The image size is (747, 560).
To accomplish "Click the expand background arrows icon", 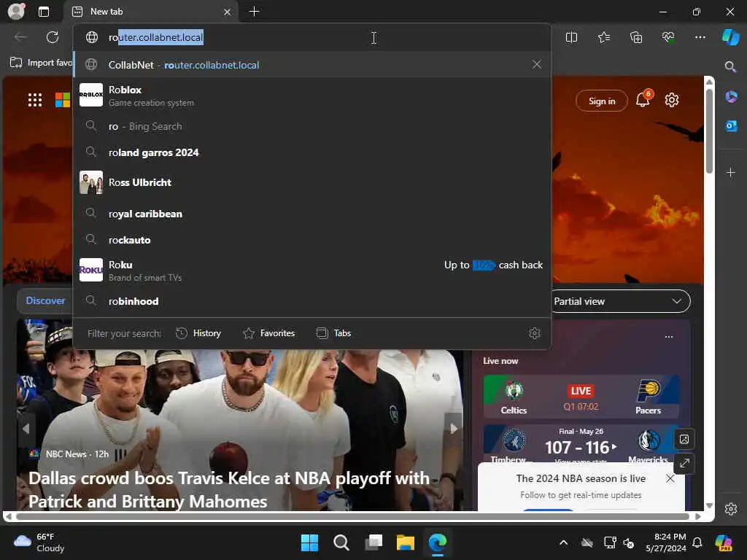I will pos(684,463).
